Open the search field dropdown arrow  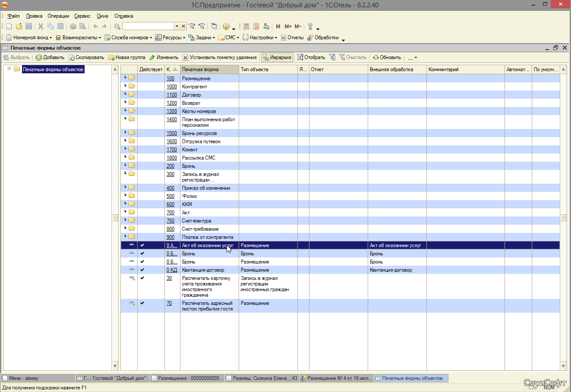177,26
